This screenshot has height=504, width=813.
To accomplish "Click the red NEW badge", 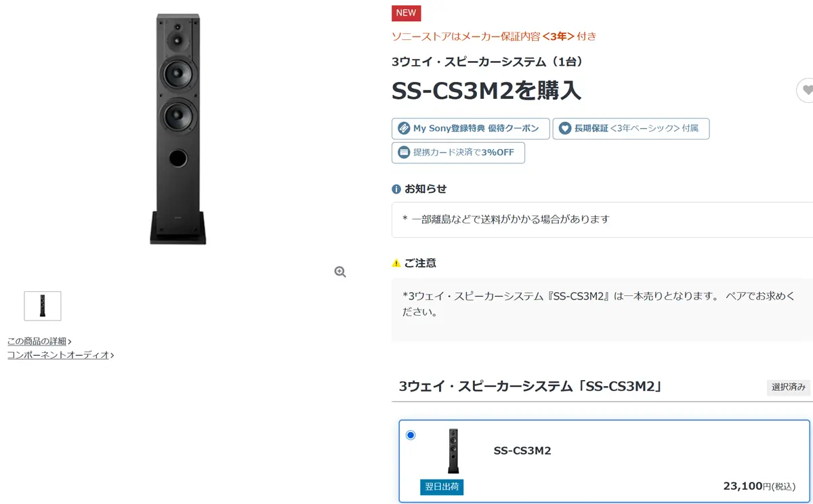I will click(x=406, y=13).
